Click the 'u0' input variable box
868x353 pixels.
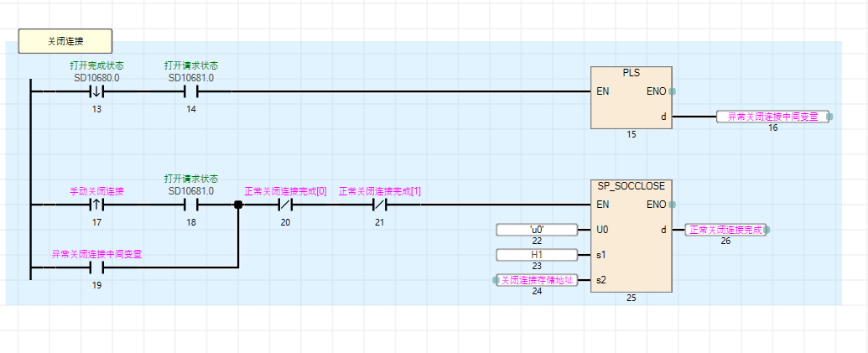coord(537,229)
